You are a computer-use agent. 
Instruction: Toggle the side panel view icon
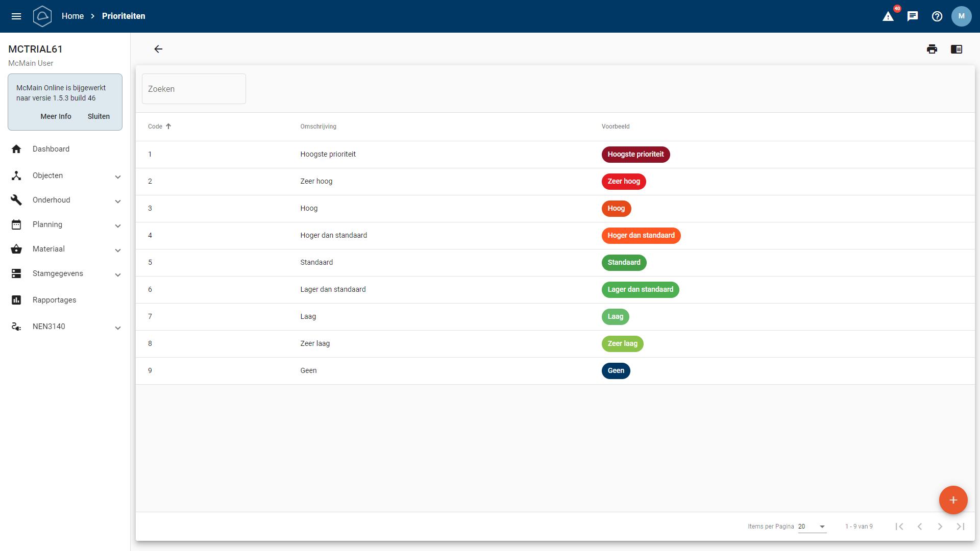[957, 49]
